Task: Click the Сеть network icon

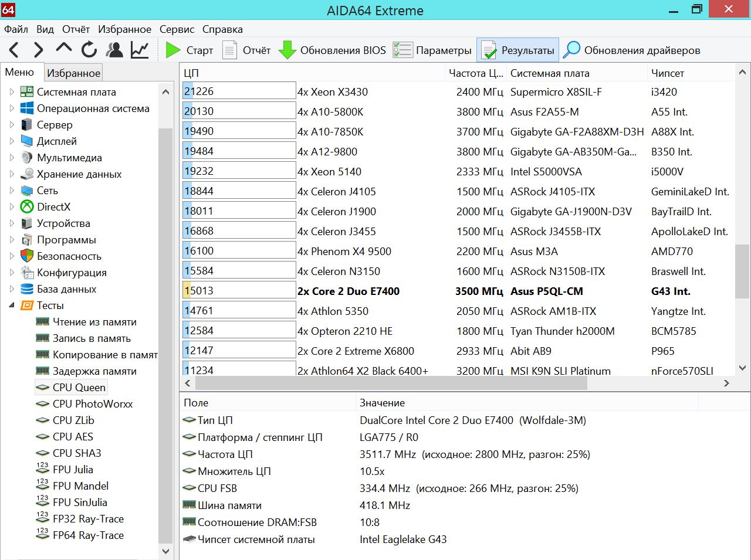Action: pyautogui.click(x=27, y=191)
